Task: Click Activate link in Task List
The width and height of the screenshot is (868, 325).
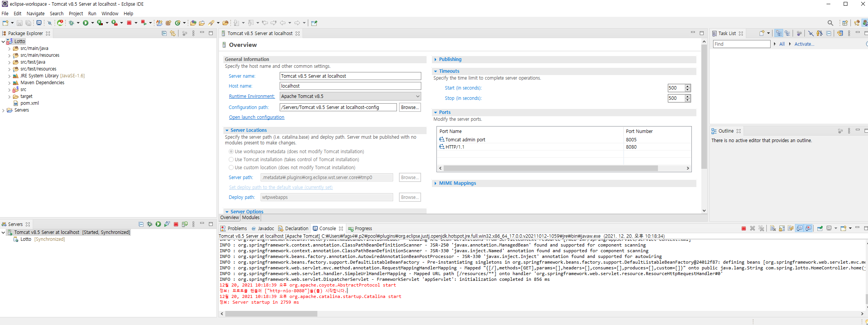Action: (804, 44)
